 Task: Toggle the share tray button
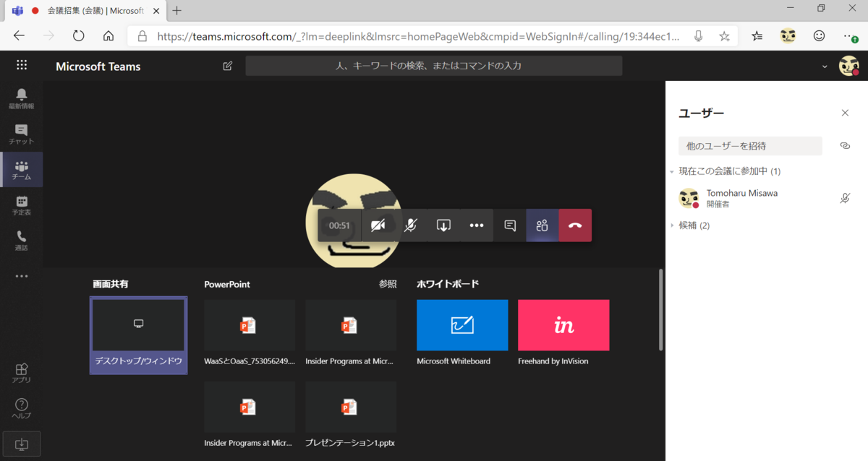click(x=443, y=225)
